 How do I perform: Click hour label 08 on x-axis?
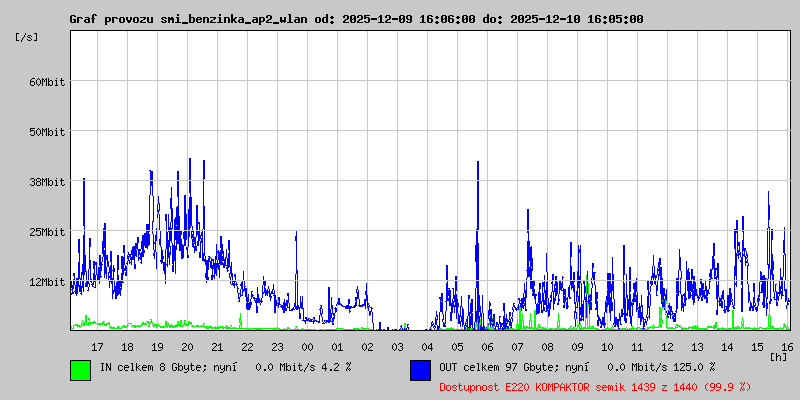click(x=547, y=347)
